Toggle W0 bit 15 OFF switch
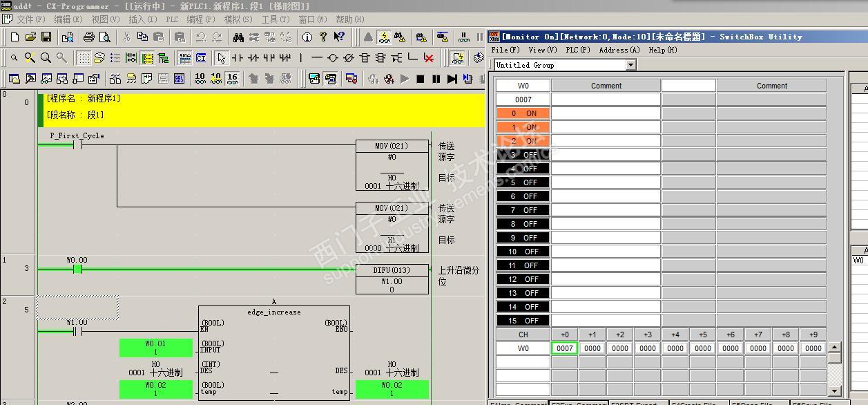This screenshot has height=405, width=868. pos(523,321)
